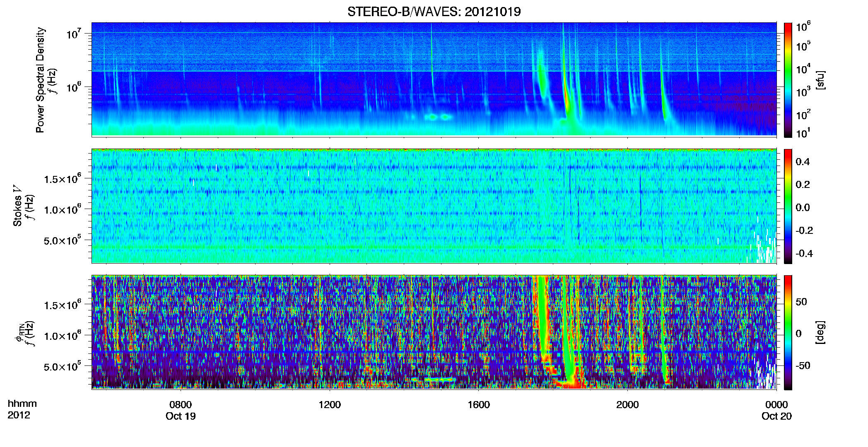Click the [sfu] colorbar unit label
The image size is (868, 447).
pyautogui.click(x=820, y=80)
